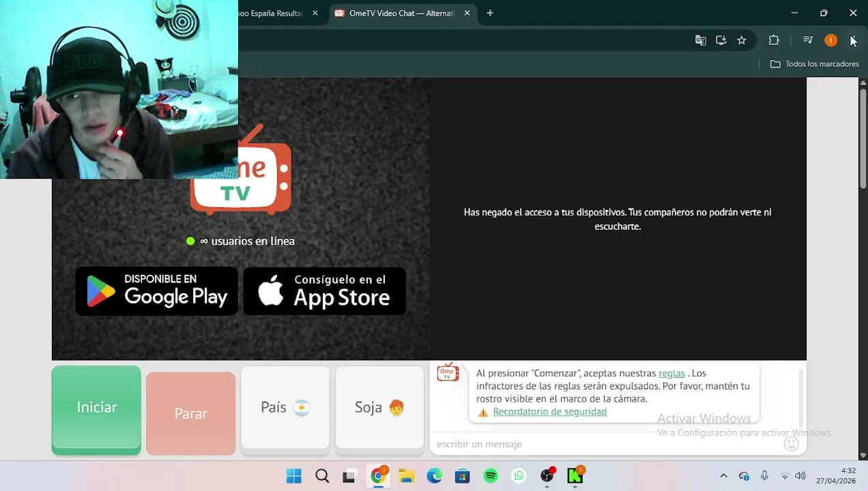
Task: Open File Explorer from taskbar
Action: 406,476
